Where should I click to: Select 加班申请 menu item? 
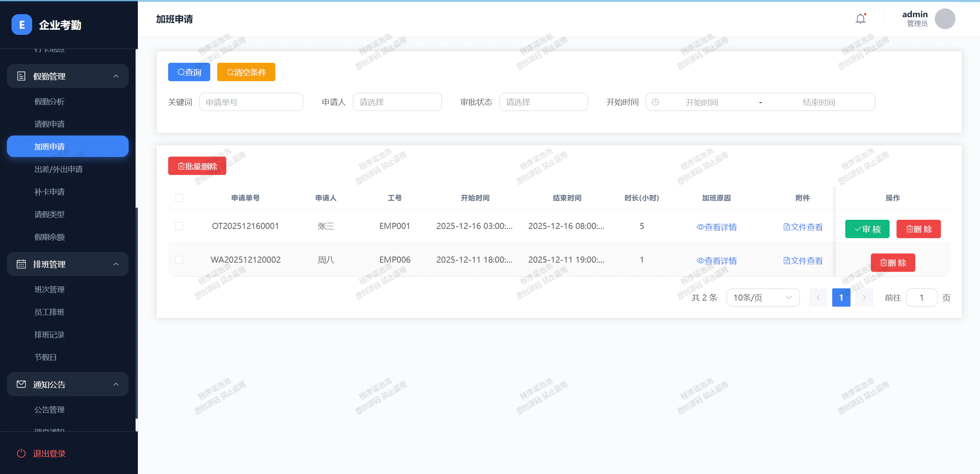click(x=68, y=147)
